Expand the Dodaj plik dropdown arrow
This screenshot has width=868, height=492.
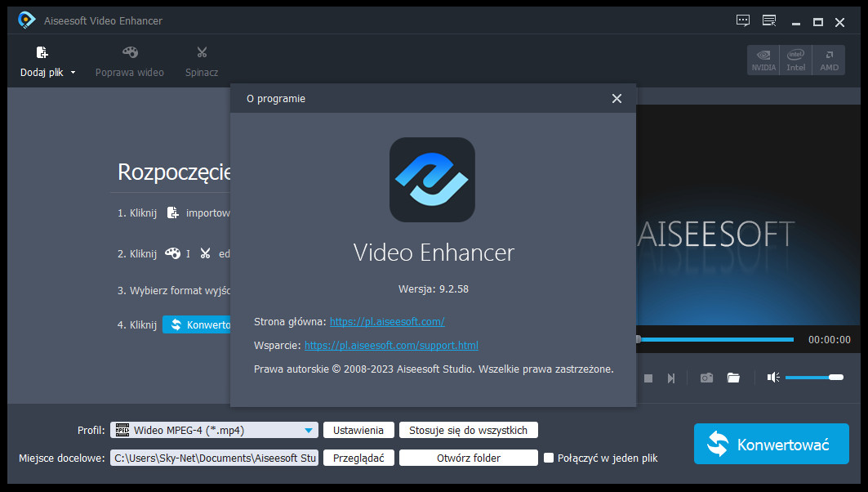(x=73, y=73)
